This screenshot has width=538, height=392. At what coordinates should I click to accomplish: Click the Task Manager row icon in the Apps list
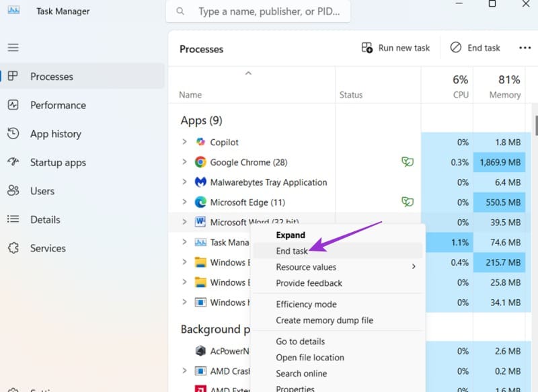pos(200,242)
